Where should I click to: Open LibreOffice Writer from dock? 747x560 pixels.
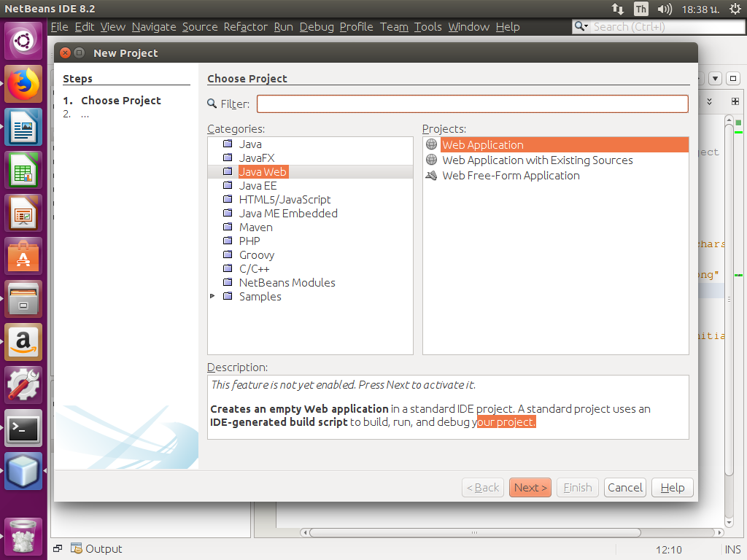click(x=23, y=127)
